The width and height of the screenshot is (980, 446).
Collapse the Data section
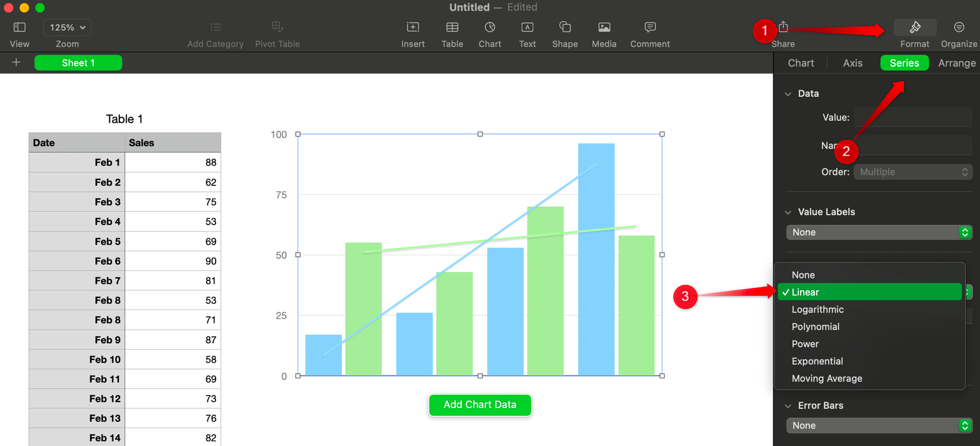click(788, 94)
